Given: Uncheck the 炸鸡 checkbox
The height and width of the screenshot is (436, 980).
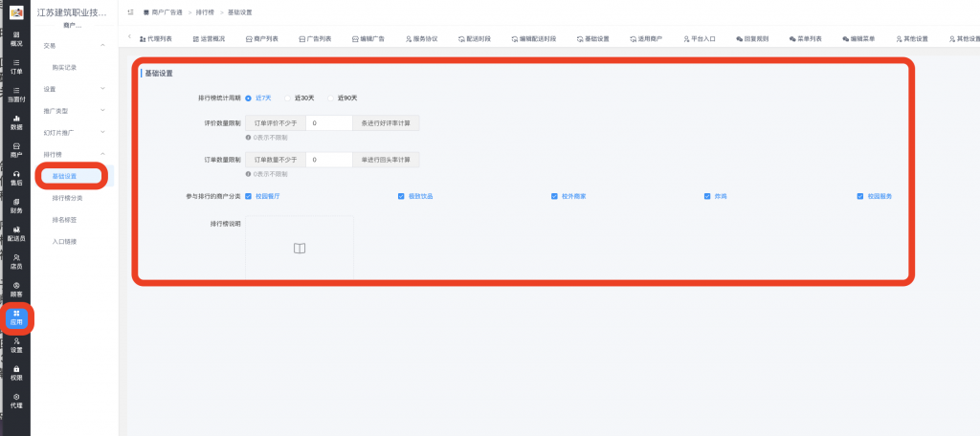Looking at the screenshot, I should (x=707, y=196).
